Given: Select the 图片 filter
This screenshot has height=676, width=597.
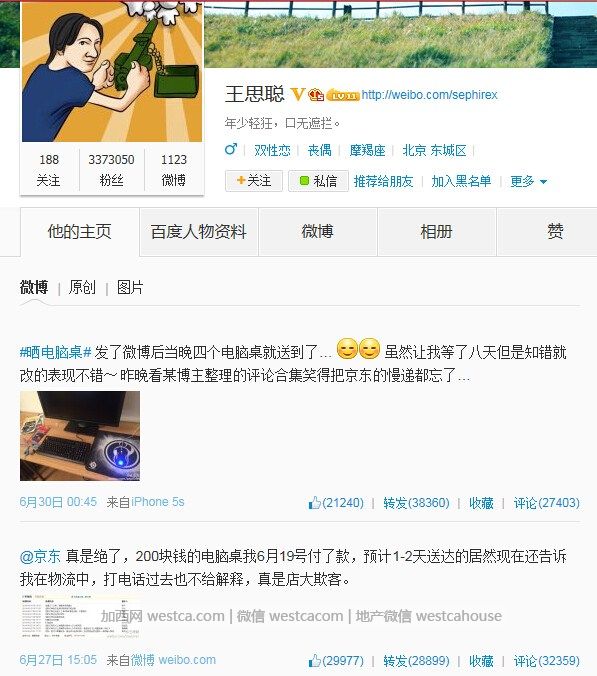Looking at the screenshot, I should point(130,287).
